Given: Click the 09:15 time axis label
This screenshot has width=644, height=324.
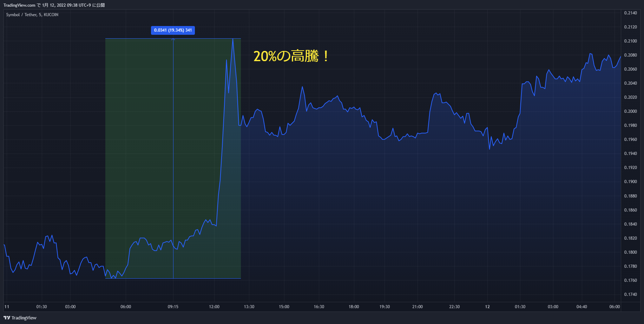Looking at the screenshot, I should [173, 307].
